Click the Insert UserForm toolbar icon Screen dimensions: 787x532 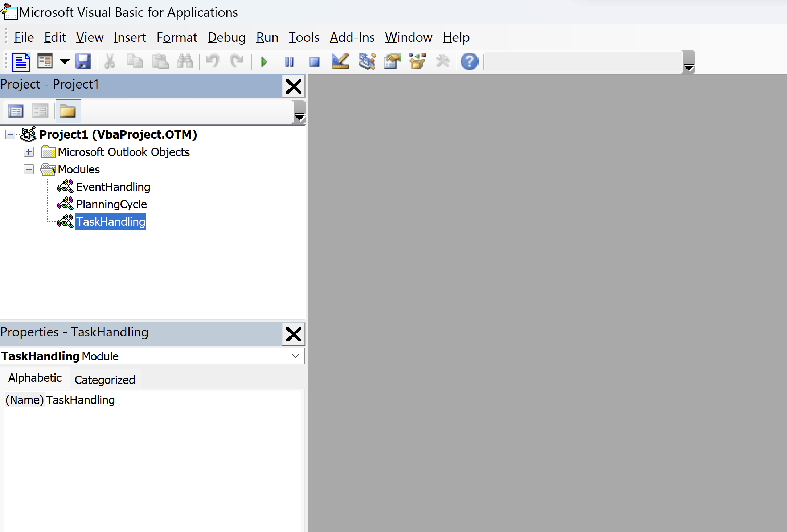(45, 62)
